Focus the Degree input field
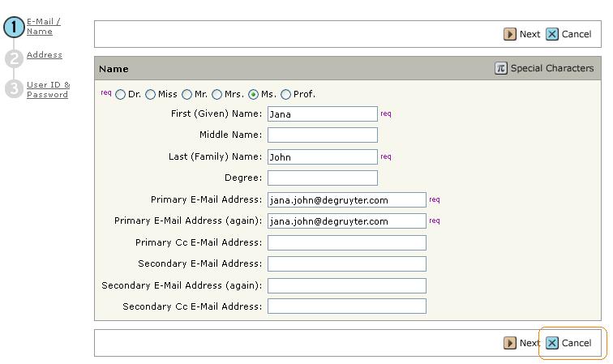 point(322,178)
